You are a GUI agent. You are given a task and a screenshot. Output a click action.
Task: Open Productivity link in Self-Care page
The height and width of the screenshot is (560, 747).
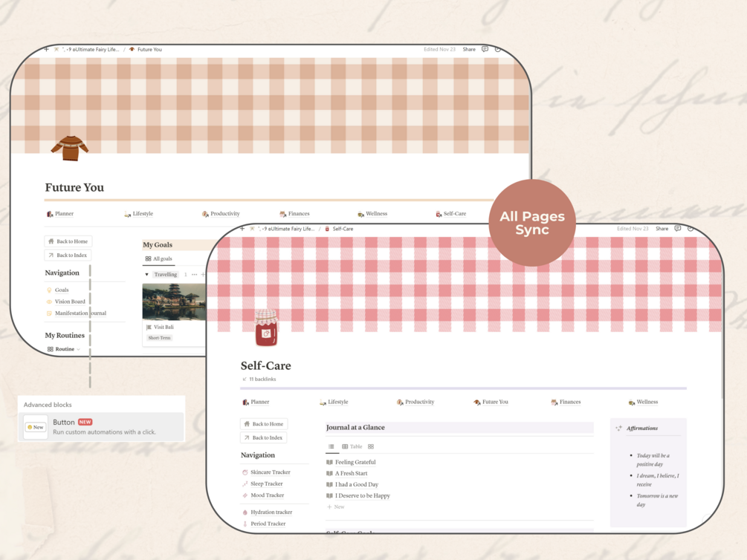coord(415,402)
